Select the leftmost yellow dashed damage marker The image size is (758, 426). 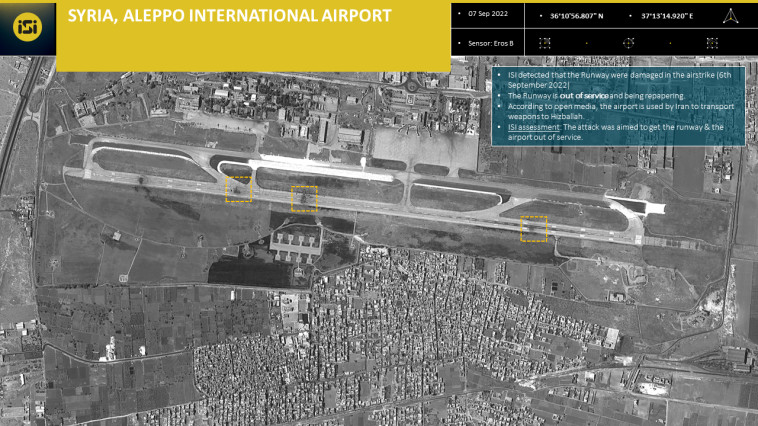coord(238,188)
